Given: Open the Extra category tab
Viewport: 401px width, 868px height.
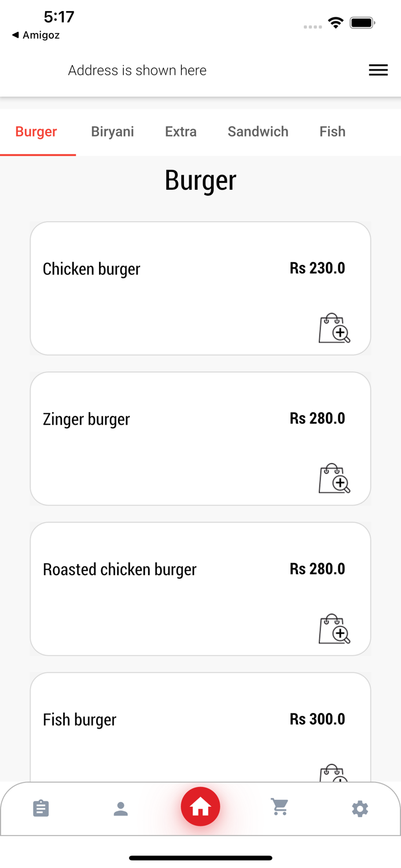Looking at the screenshot, I should coord(181,131).
